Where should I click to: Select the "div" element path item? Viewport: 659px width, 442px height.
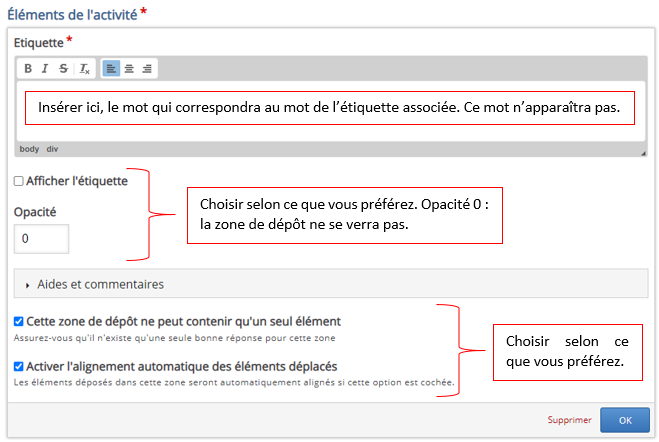coord(52,149)
